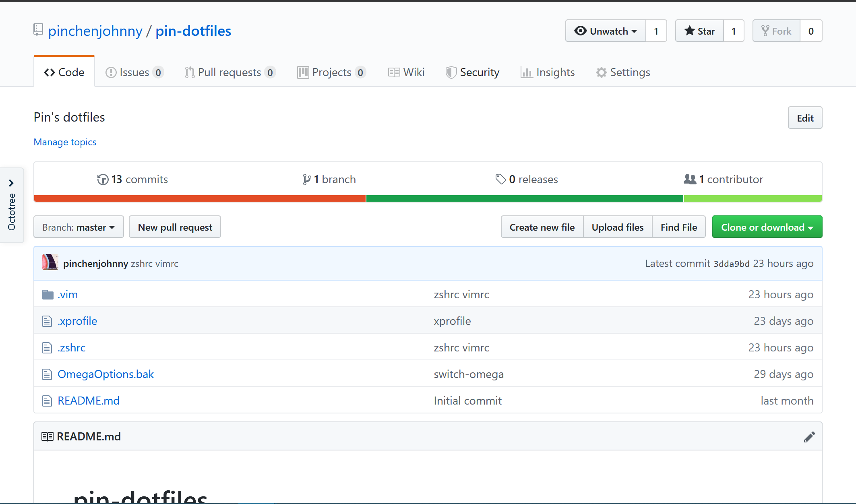Click the folder icon for .vim
The image size is (856, 504).
pos(48,295)
